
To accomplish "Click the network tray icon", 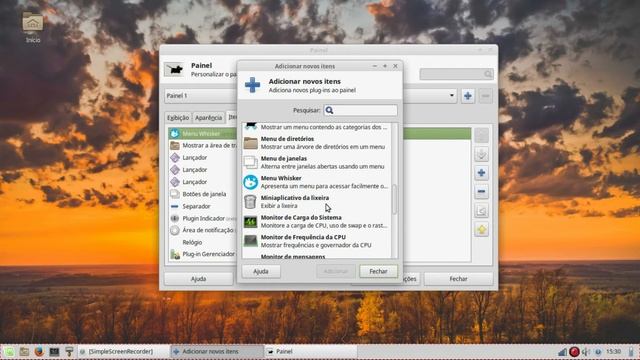I will [x=562, y=351].
